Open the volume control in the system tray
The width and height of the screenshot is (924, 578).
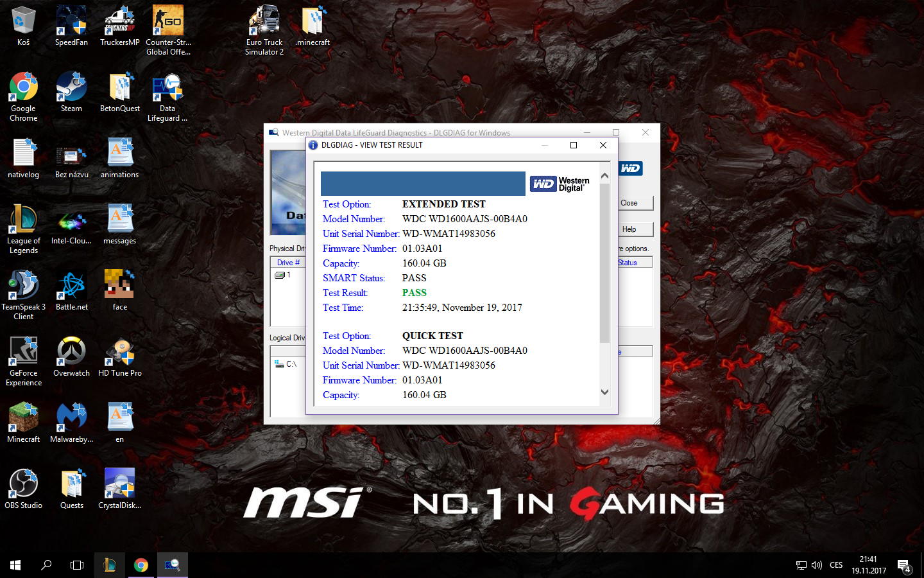pyautogui.click(x=817, y=565)
